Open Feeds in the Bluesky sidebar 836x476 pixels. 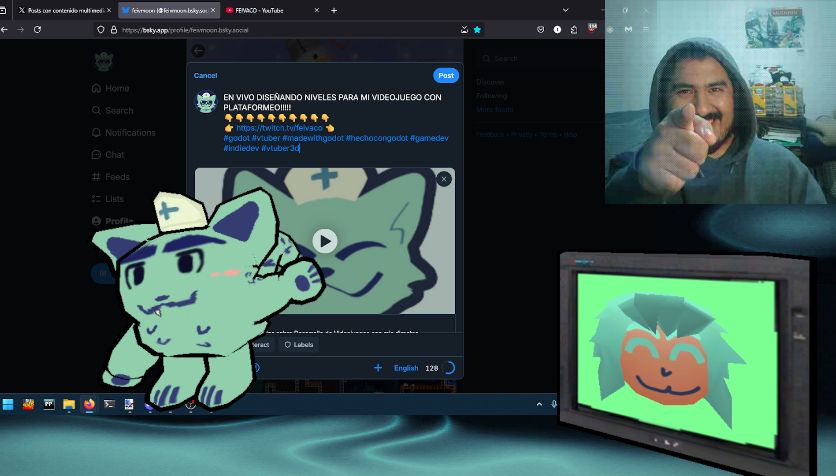[x=110, y=177]
